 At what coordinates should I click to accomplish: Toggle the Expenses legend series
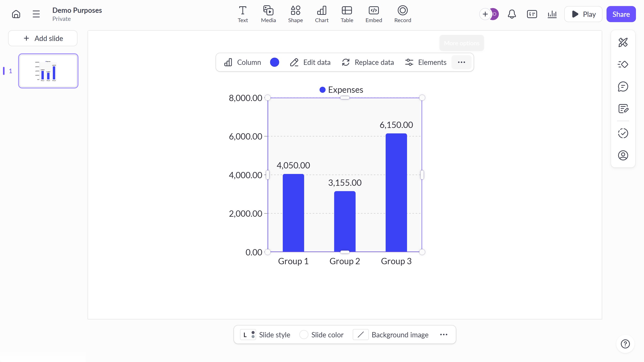pos(341,90)
